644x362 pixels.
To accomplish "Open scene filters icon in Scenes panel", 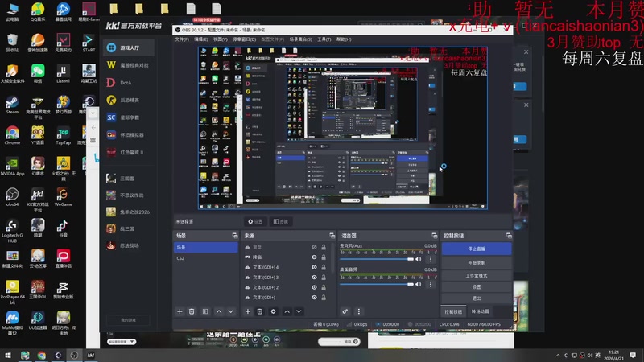I will [205, 311].
